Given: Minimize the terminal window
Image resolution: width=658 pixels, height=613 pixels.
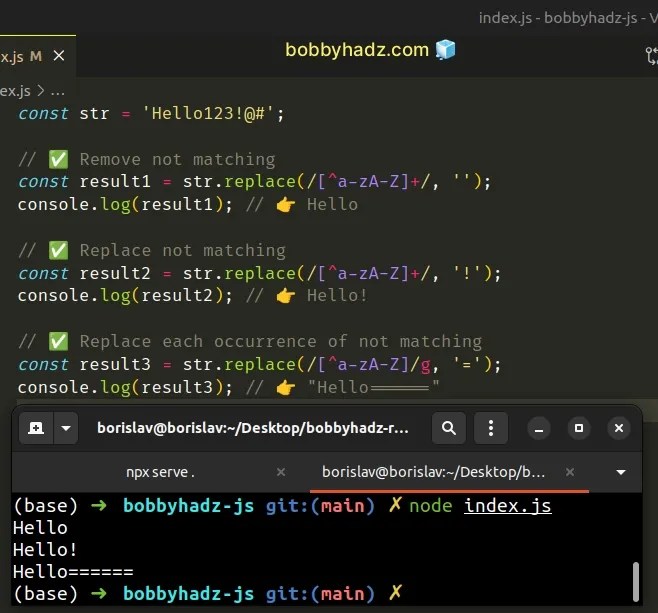Looking at the screenshot, I should point(539,428).
